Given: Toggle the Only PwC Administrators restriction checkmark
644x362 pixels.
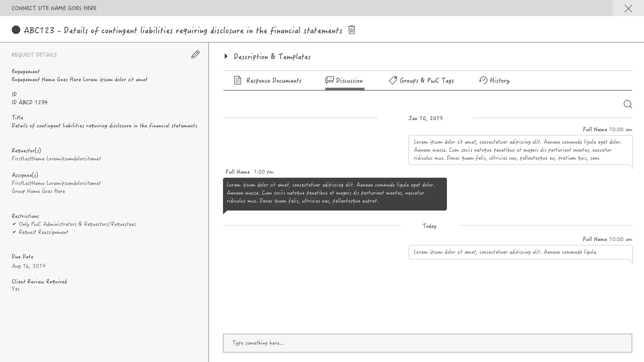Looking at the screenshot, I should pos(14,224).
